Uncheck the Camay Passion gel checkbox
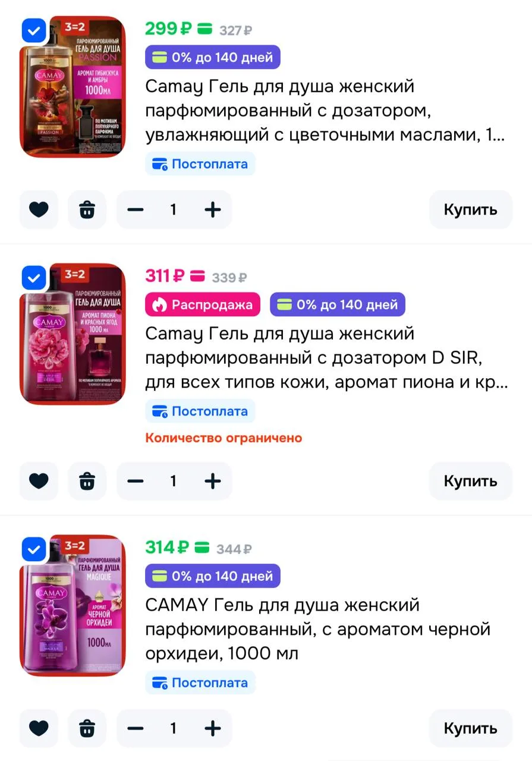532x761 pixels. click(34, 30)
